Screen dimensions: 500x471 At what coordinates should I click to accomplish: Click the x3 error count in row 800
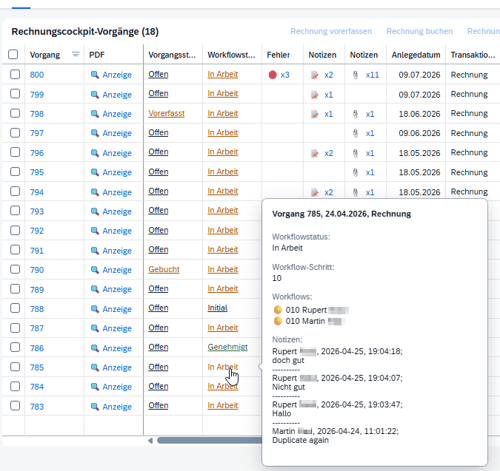coord(285,75)
